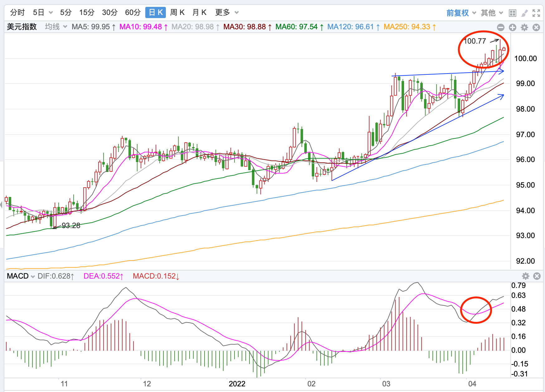
Task: Open the 均线 indicator selector
Action: [56, 27]
